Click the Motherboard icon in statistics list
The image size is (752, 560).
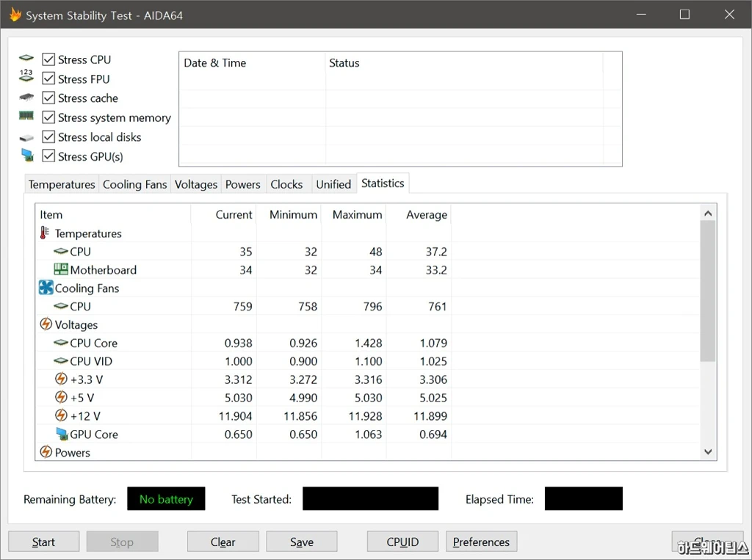coord(61,269)
